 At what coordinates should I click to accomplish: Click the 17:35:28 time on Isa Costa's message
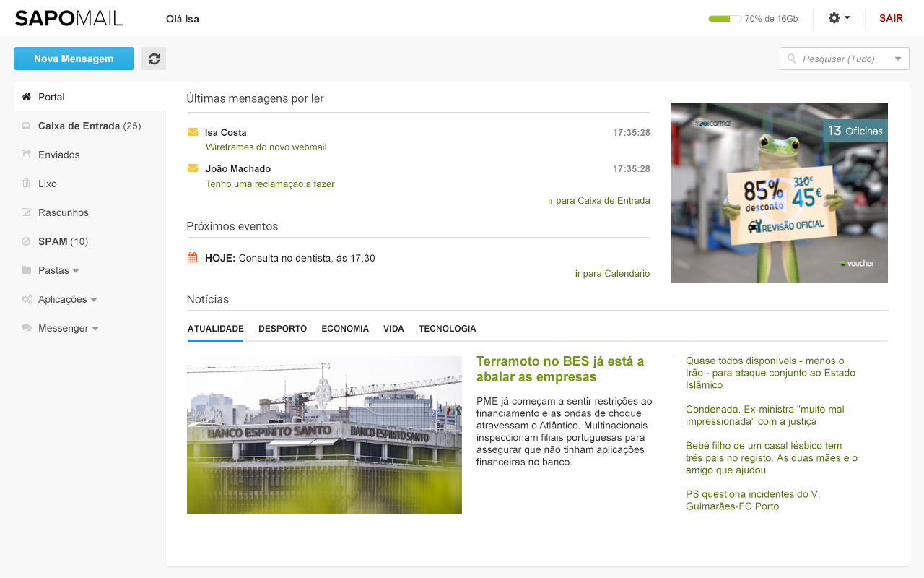[632, 132]
